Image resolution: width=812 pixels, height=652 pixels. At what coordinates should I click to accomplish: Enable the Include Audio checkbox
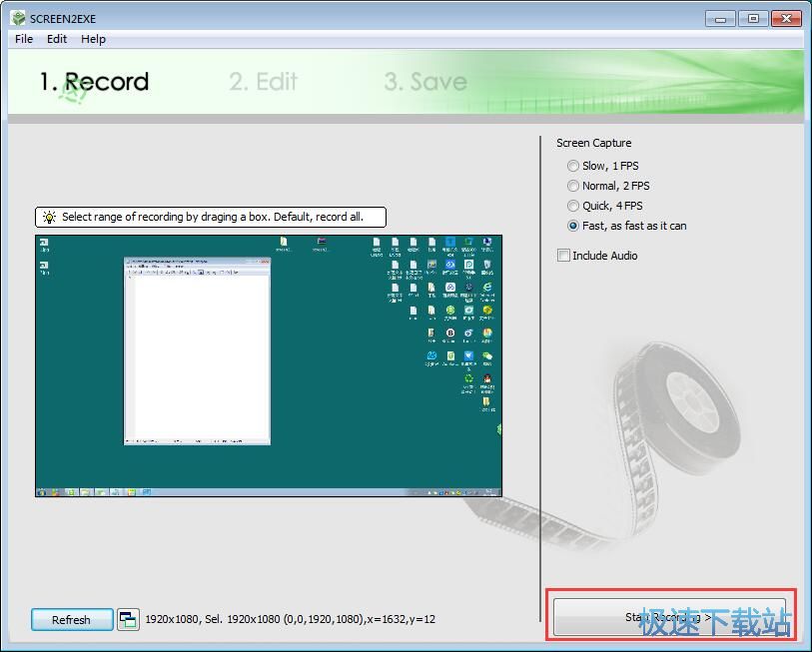(565, 255)
